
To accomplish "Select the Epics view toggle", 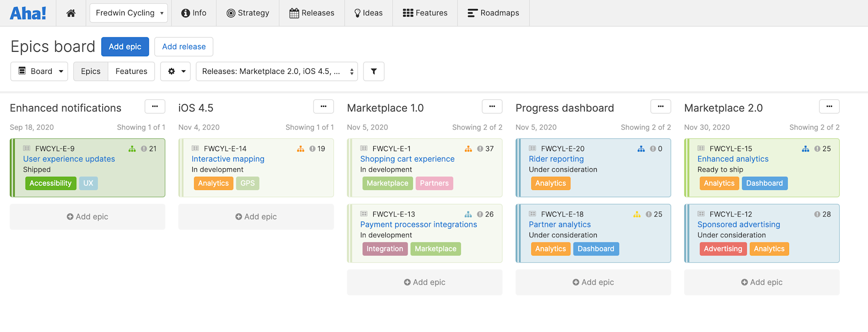I will (91, 71).
